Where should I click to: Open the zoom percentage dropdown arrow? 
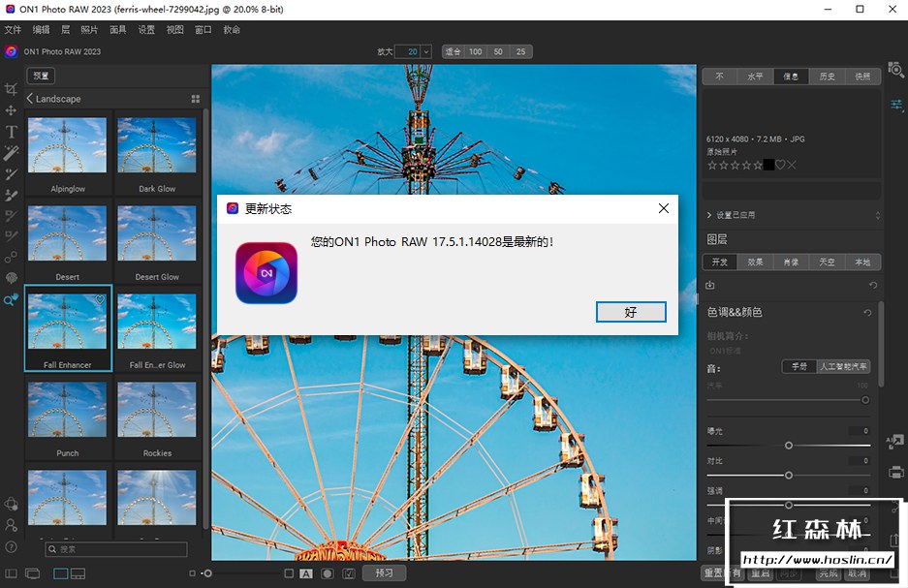(426, 51)
